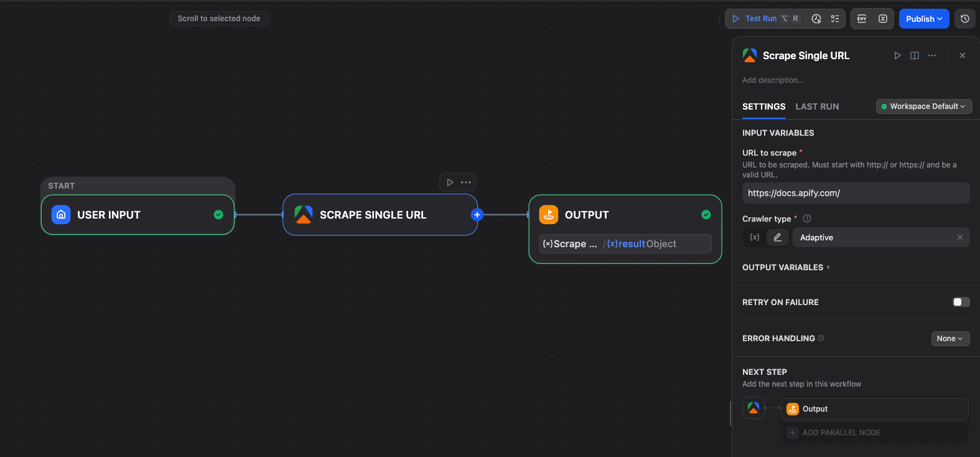Open the Publish dropdown

pyautogui.click(x=924, y=19)
